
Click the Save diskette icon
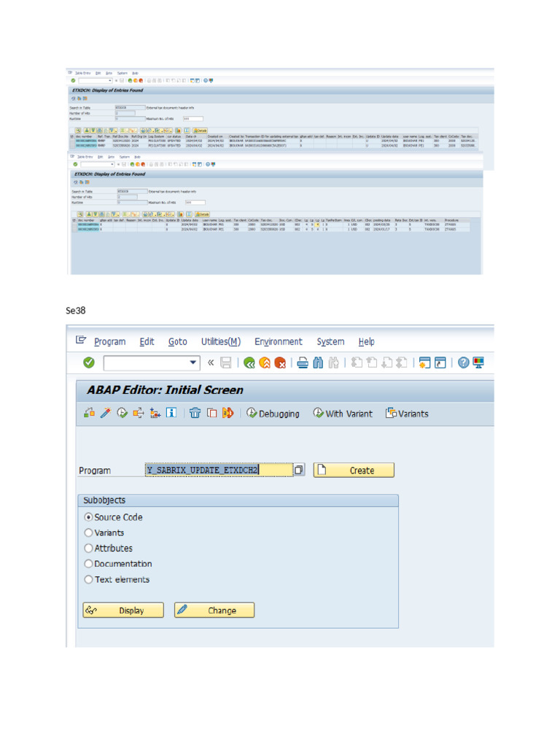pyautogui.click(x=226, y=363)
